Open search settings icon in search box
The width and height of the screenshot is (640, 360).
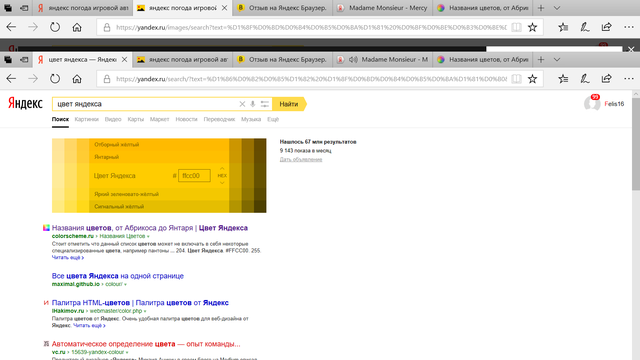[x=264, y=104]
